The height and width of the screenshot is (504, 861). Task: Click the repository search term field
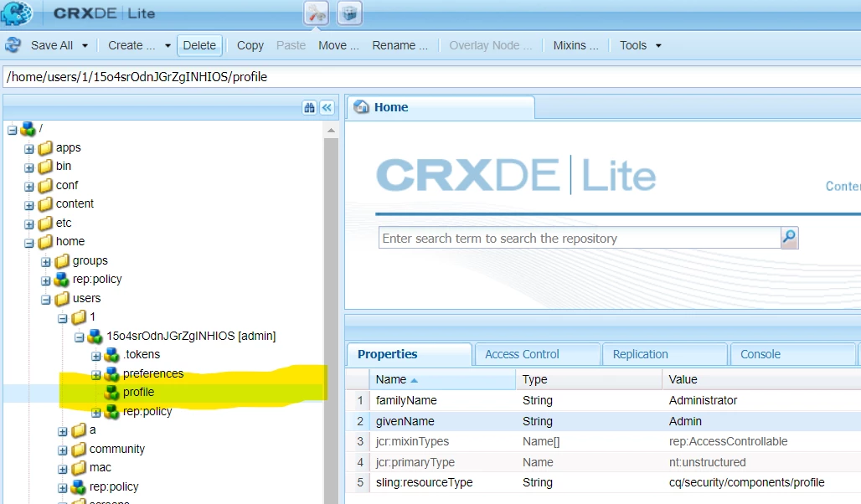580,238
